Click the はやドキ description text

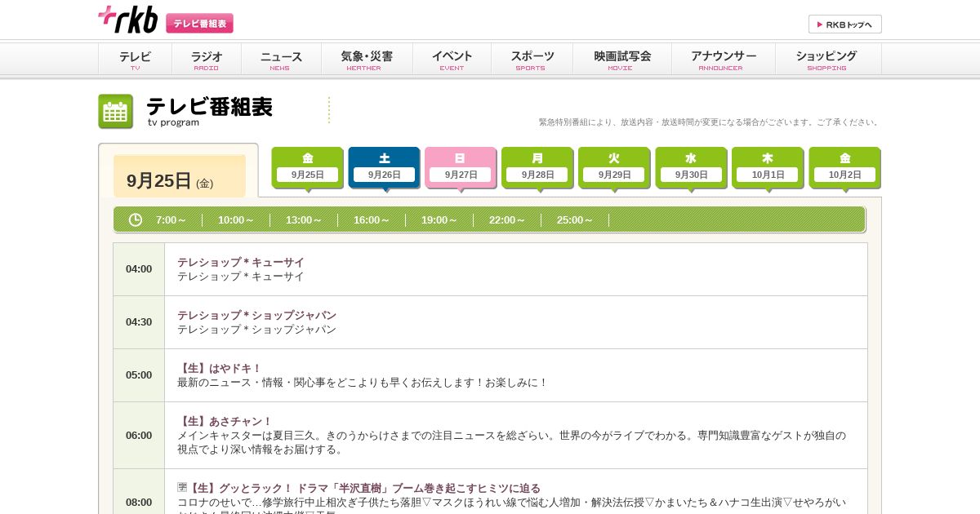tap(363, 382)
